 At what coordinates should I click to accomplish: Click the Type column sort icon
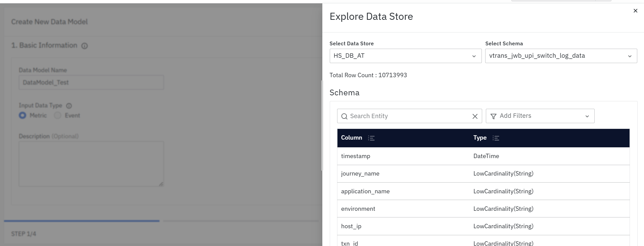496,138
